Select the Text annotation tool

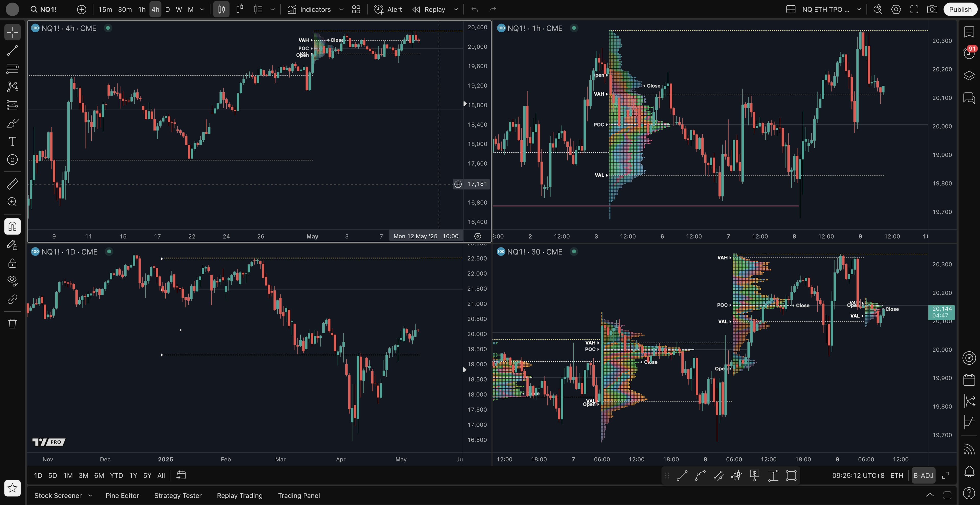12,141
